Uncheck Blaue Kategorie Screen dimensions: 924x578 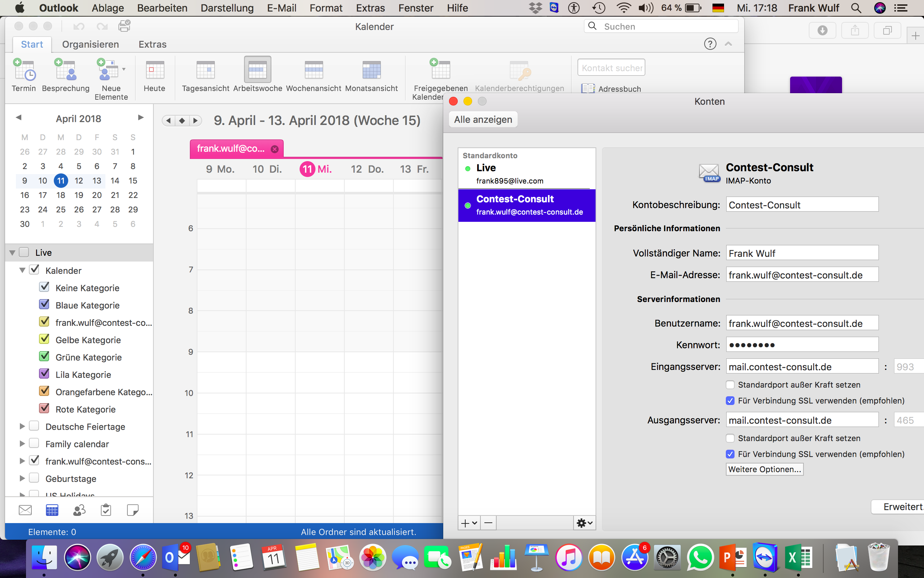coord(44,305)
